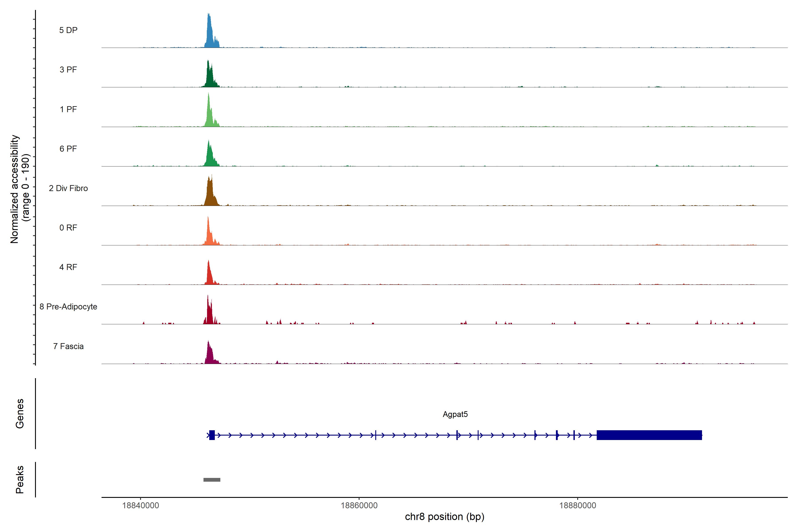Click the 3 PF track label
Screen dimensions: 798x532
click(68, 70)
